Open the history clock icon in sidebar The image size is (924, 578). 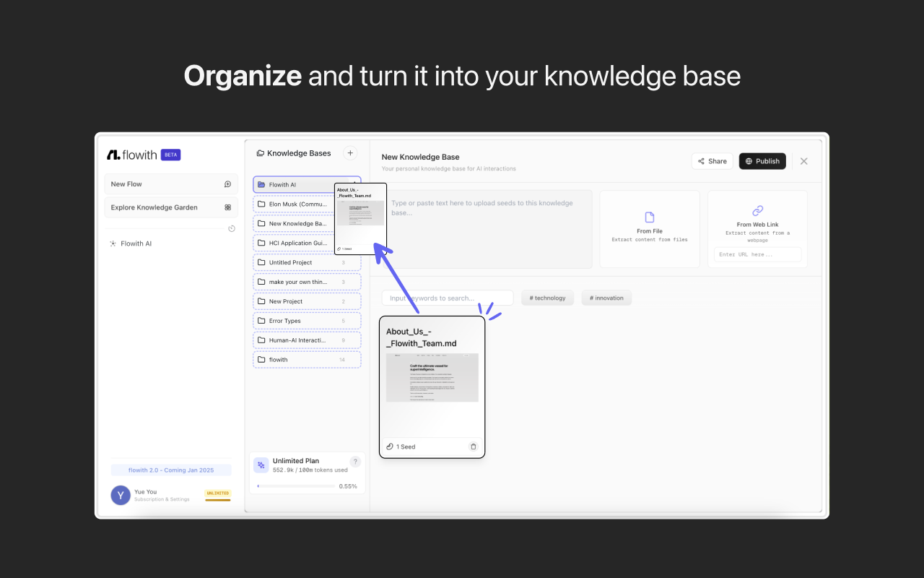point(232,229)
